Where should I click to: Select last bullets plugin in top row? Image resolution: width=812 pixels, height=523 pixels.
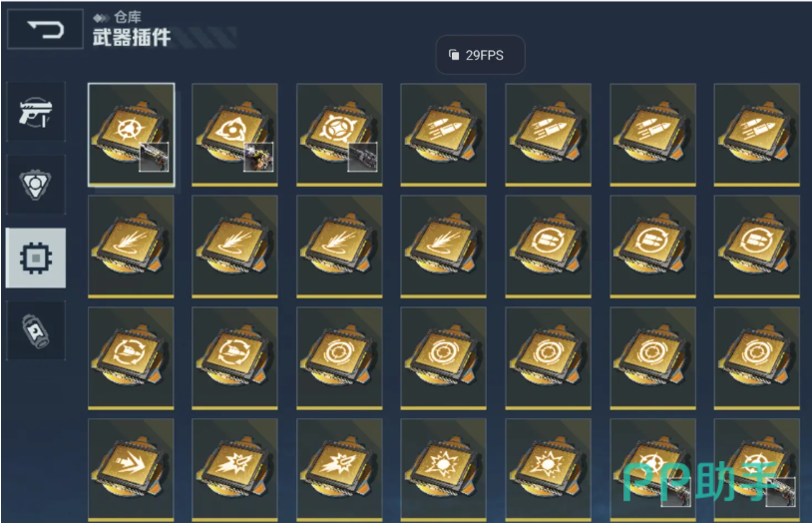pos(756,135)
